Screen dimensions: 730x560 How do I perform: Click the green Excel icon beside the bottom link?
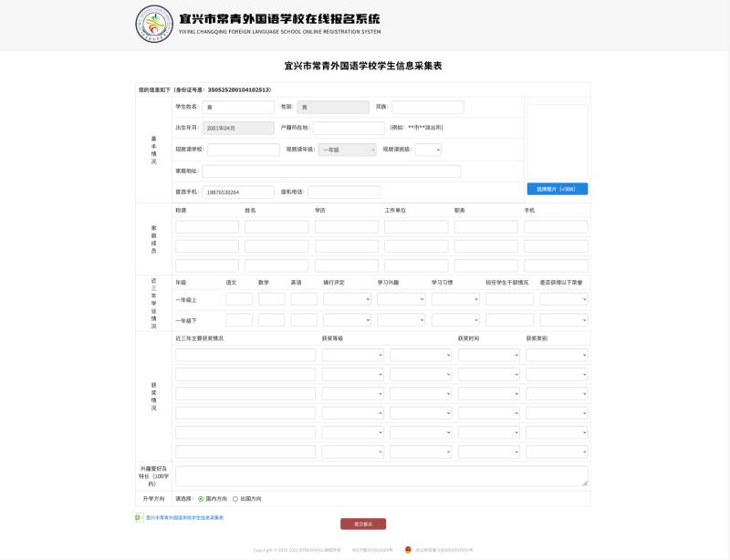(137, 518)
